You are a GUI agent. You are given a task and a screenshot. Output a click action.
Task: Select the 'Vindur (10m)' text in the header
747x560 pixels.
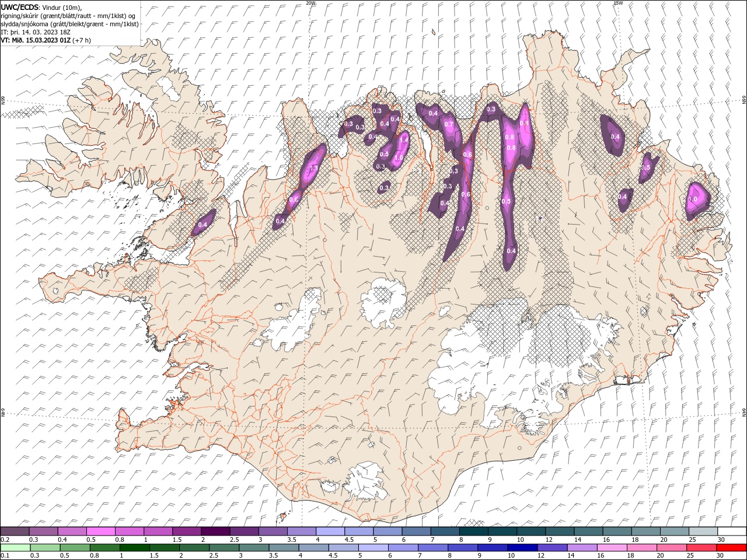[60, 7]
